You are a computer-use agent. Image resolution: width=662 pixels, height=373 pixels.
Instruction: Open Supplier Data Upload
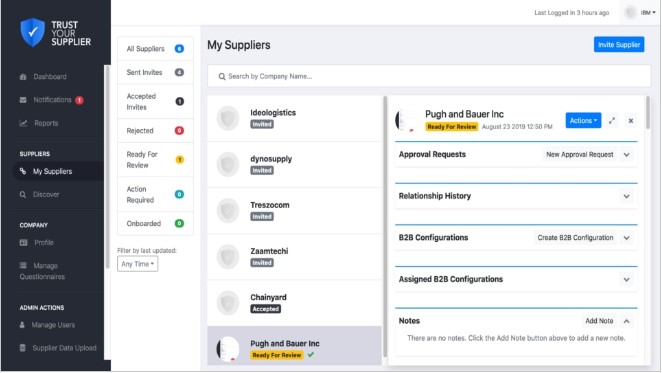tap(64, 348)
